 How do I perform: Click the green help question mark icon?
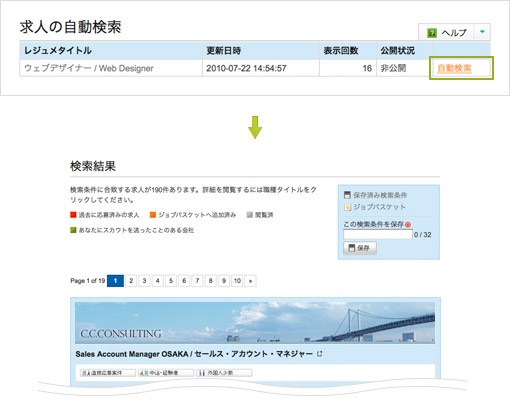click(x=432, y=33)
